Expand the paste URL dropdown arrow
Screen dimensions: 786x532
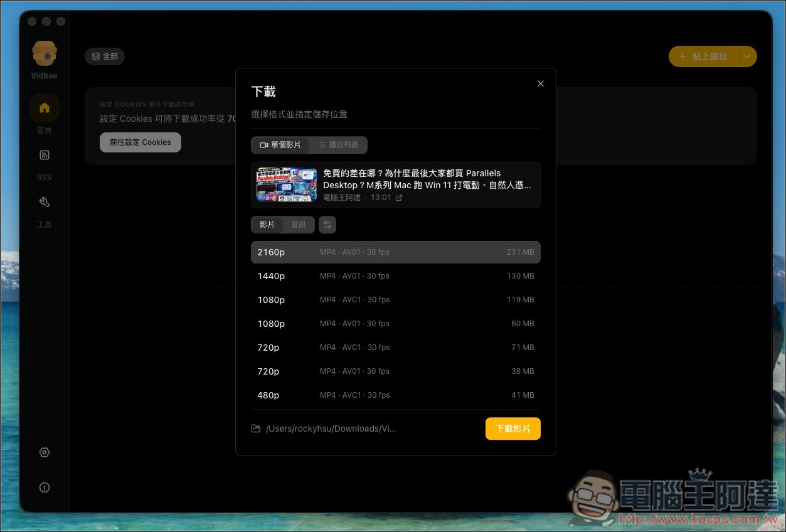pyautogui.click(x=746, y=56)
